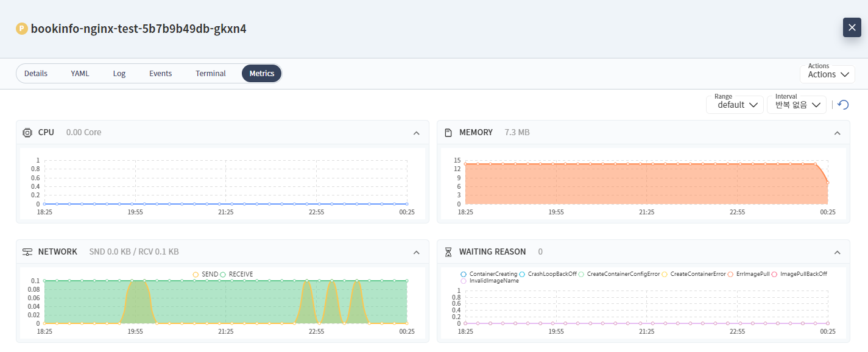Click the CPU value 0.00 Core
This screenshot has width=868, height=352.
click(84, 132)
